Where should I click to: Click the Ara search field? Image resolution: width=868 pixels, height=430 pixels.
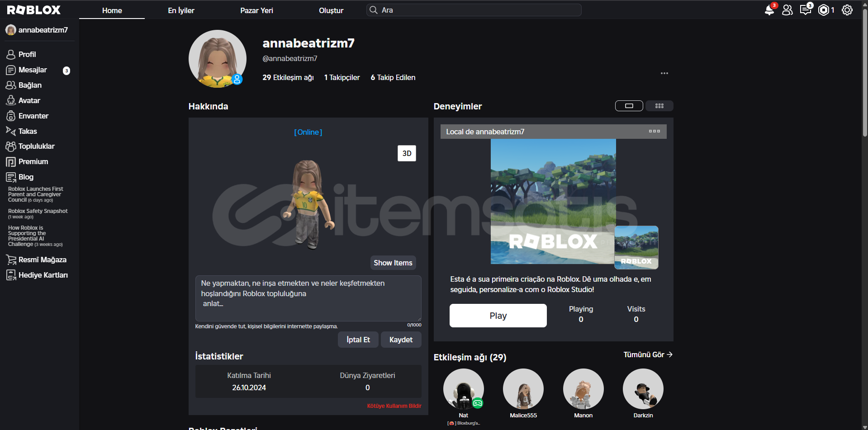click(x=475, y=10)
